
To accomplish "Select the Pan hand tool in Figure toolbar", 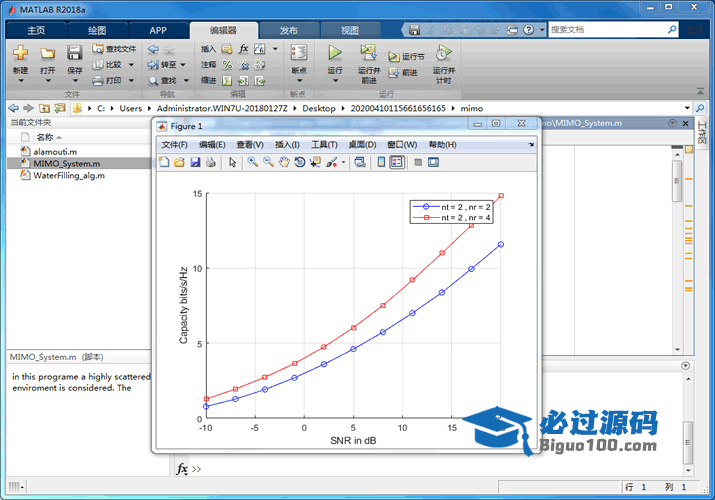I will tap(284, 162).
